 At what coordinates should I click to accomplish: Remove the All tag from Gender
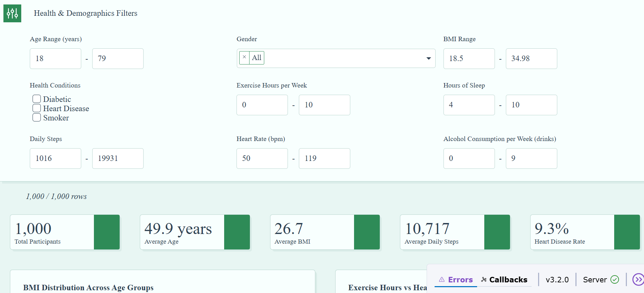point(244,57)
